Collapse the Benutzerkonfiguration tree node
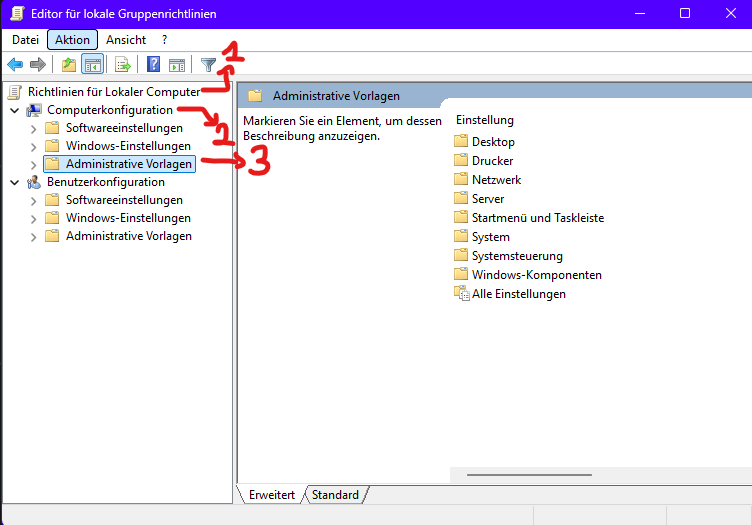 coord(14,183)
